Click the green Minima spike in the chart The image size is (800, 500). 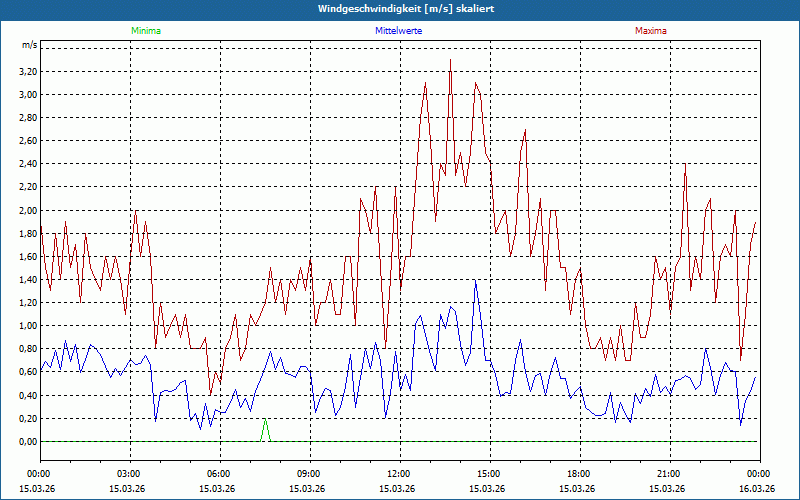point(265,430)
